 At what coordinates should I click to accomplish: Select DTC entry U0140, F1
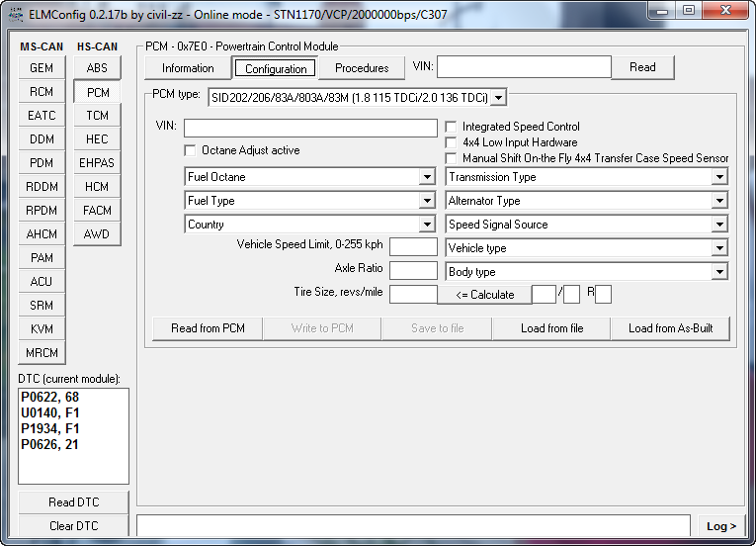pyautogui.click(x=49, y=412)
